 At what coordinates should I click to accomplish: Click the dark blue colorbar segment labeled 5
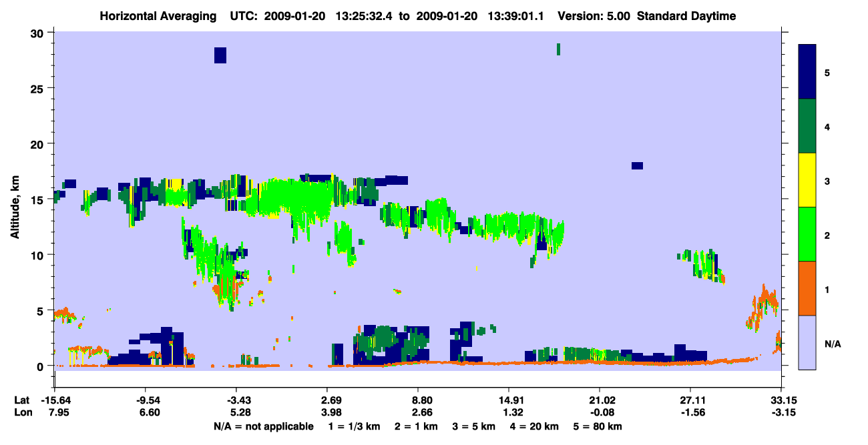tap(807, 72)
